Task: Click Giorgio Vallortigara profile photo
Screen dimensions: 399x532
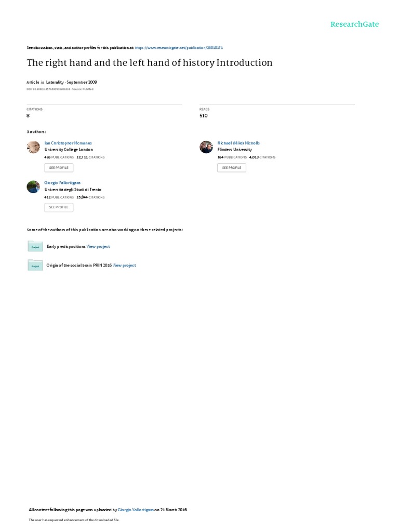Action: (33, 187)
